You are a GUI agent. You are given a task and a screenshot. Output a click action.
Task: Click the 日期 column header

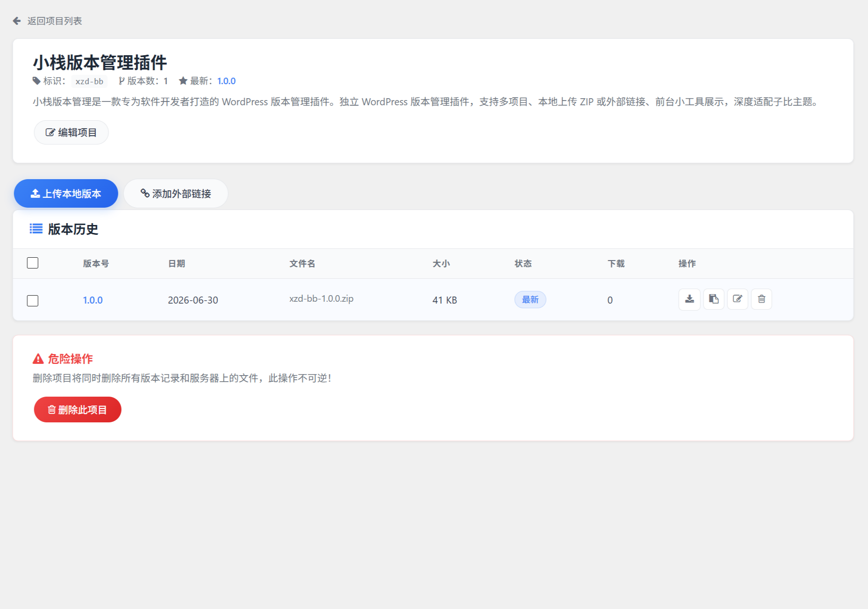point(177,264)
